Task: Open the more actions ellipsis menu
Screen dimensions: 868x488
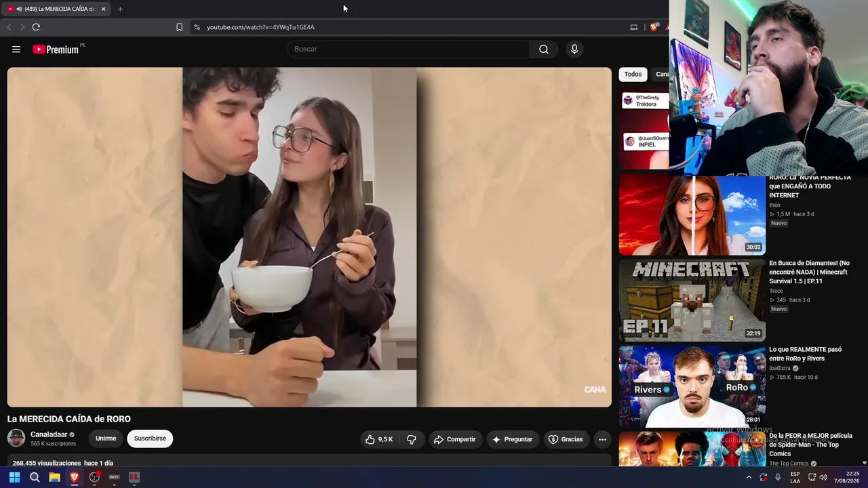Action: coord(602,439)
